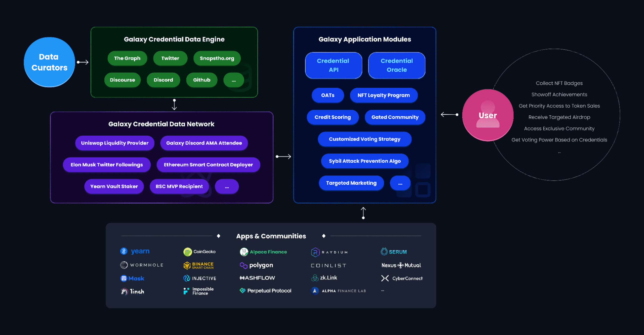The image size is (644, 335).
Task: Select the Twitter data source pill
Action: tap(170, 58)
